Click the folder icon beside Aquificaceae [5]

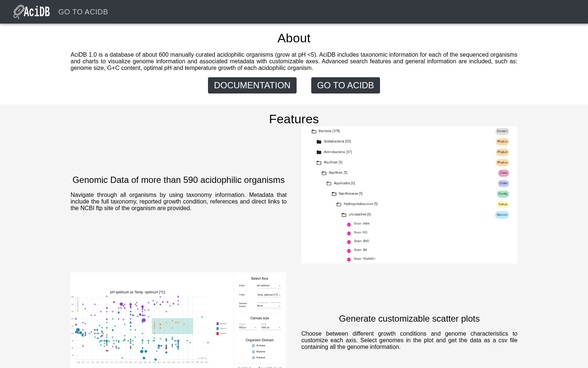point(334,194)
